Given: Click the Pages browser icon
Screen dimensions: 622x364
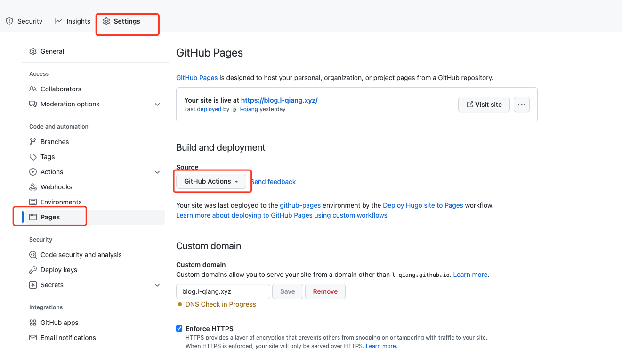Looking at the screenshot, I should pyautogui.click(x=33, y=217).
